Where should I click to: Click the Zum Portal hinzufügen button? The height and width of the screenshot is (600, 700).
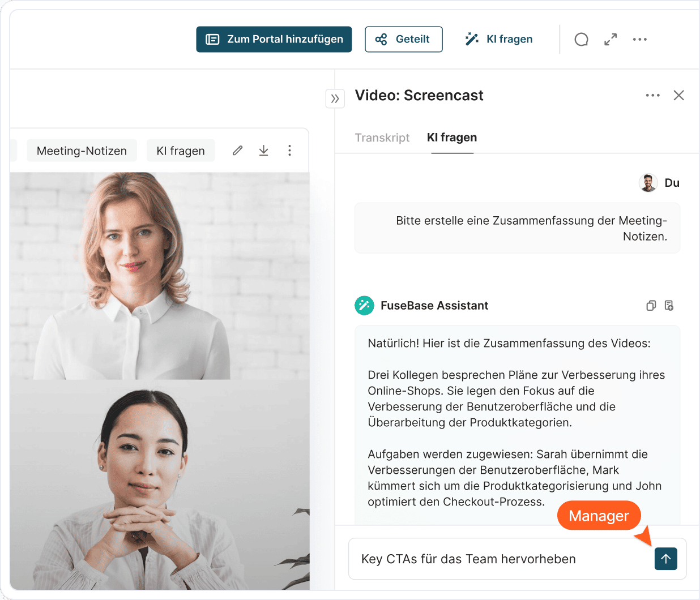[274, 40]
